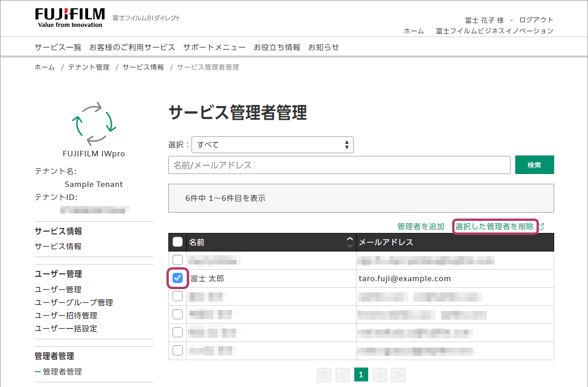Image resolution: width=588 pixels, height=387 pixels.
Task: Go to next page arrow
Action: click(x=380, y=375)
